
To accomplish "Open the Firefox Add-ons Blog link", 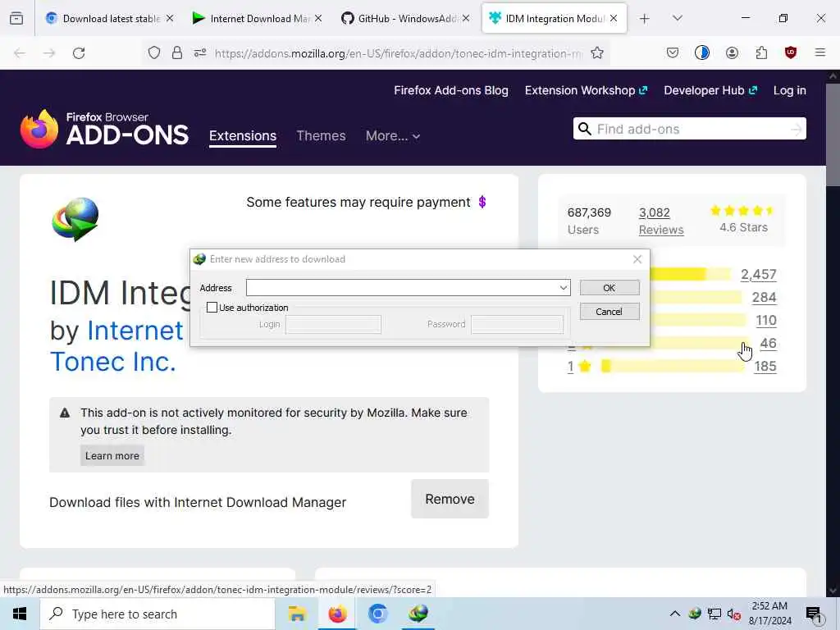I will 451,90.
